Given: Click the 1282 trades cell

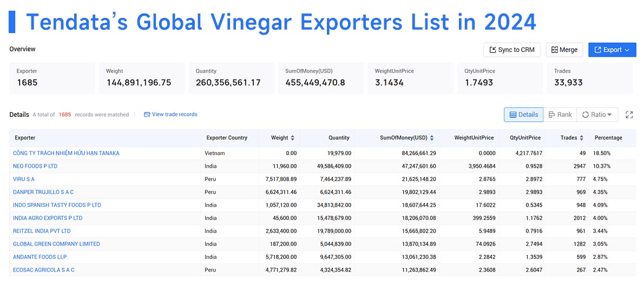Looking at the screenshot, I should (580, 244).
